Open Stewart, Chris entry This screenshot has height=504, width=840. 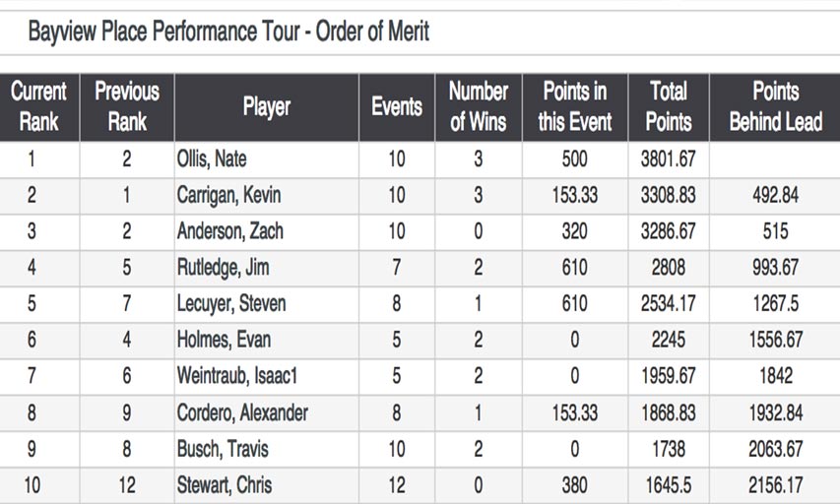225,485
